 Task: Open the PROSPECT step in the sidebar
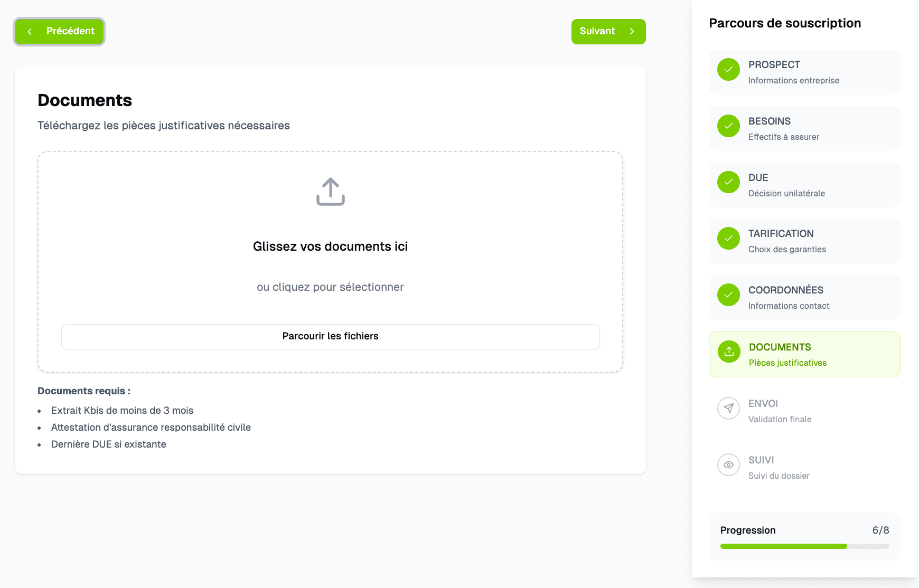click(804, 72)
